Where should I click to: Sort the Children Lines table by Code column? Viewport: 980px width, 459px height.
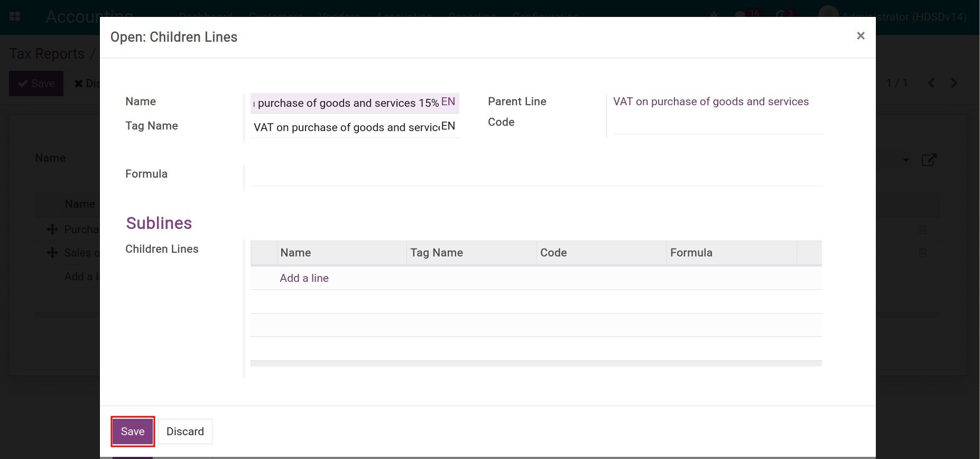[x=602, y=253]
